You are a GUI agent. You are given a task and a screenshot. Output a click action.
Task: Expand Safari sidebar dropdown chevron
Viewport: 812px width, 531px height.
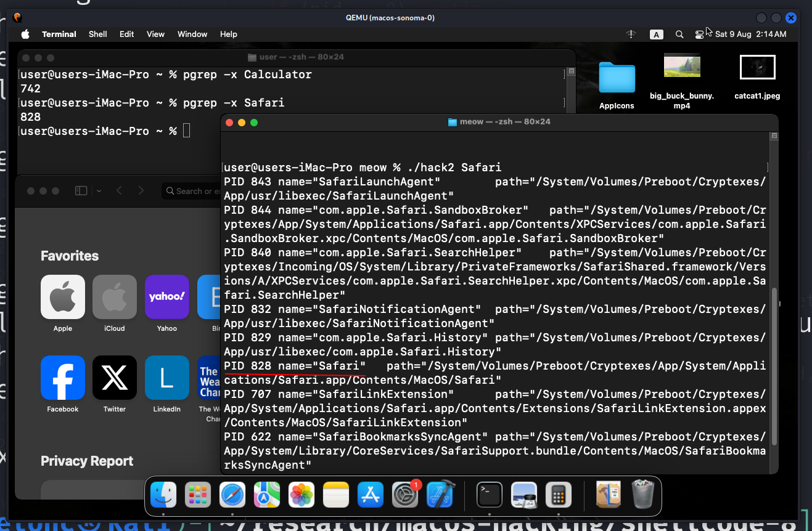point(99,191)
